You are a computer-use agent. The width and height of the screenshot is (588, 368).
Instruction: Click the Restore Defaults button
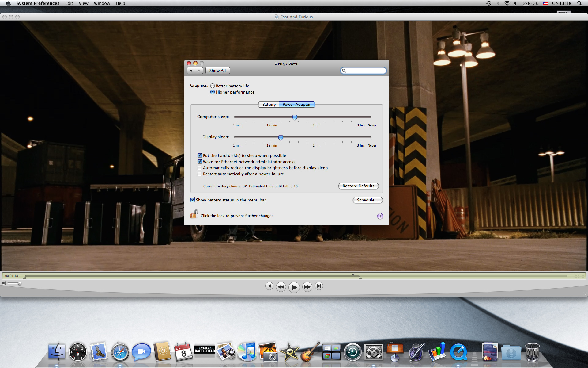point(358,186)
